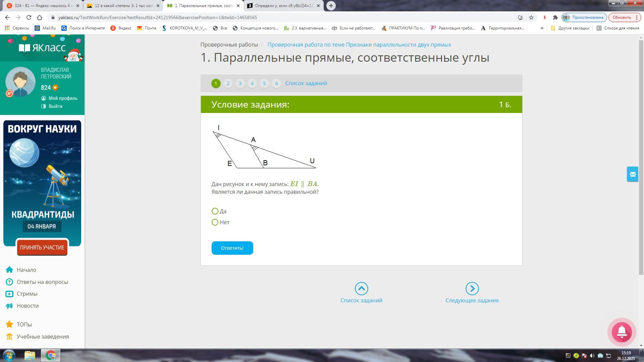Bookmark page with star icon
Viewport: 644px width, 362px height.
pos(531,17)
